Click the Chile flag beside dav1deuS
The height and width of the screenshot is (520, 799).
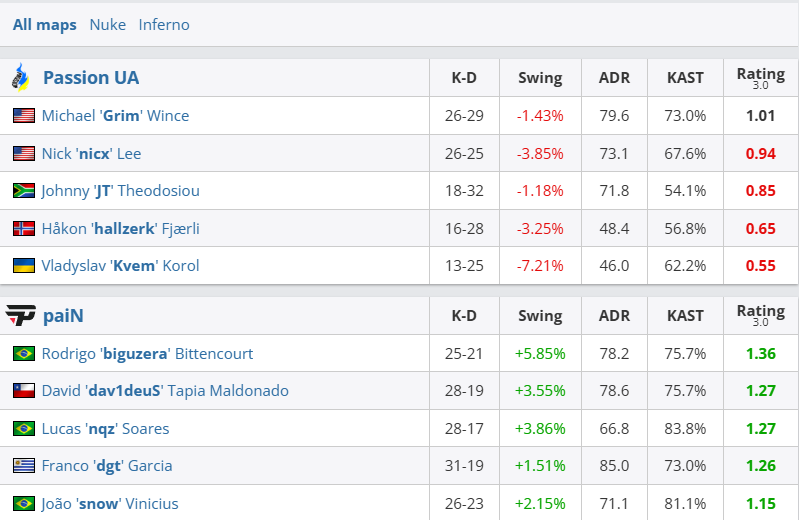[x=24, y=391]
